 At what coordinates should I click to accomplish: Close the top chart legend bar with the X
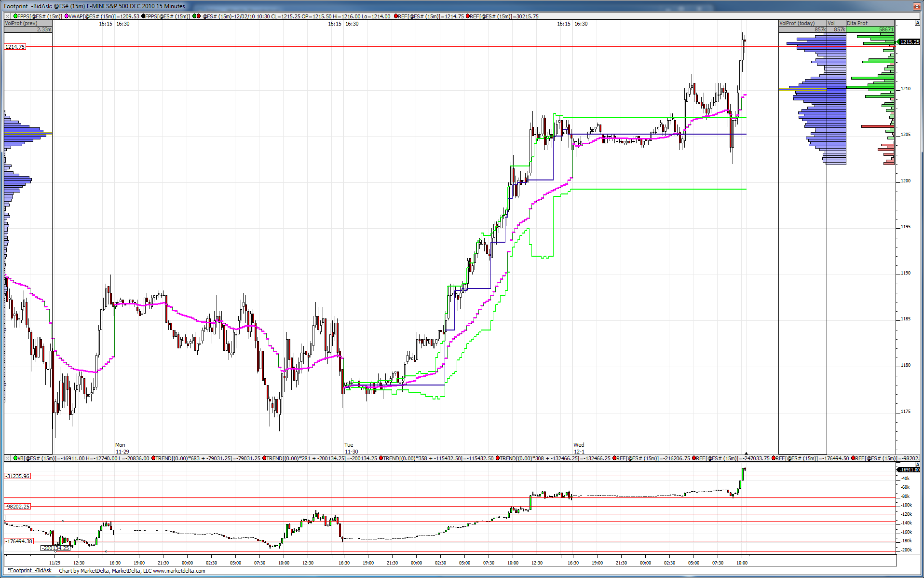(7, 16)
